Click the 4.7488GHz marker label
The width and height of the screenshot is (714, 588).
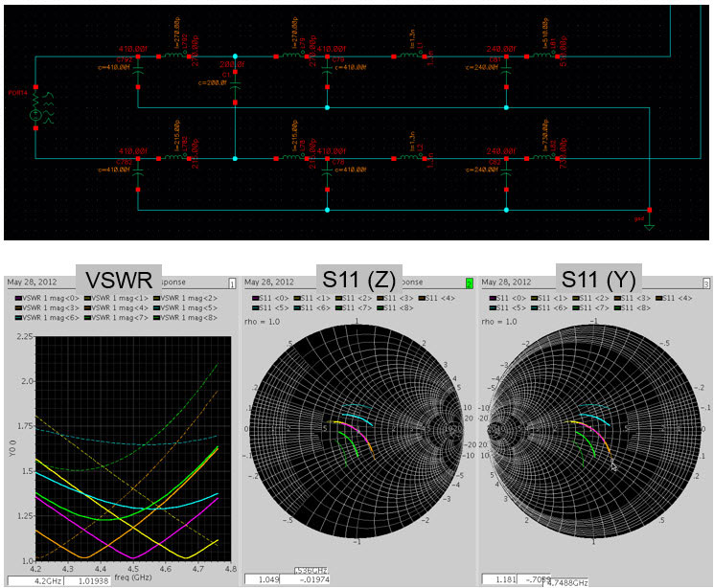(x=565, y=582)
